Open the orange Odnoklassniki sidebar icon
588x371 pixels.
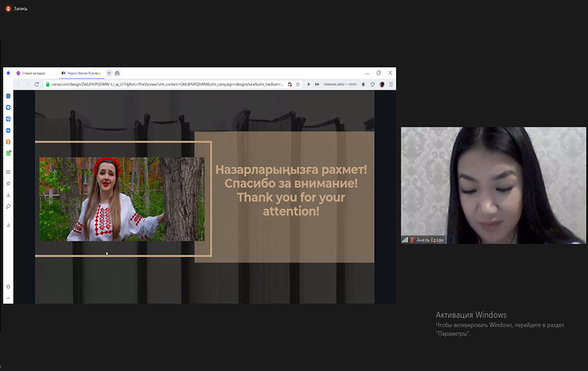tap(8, 142)
